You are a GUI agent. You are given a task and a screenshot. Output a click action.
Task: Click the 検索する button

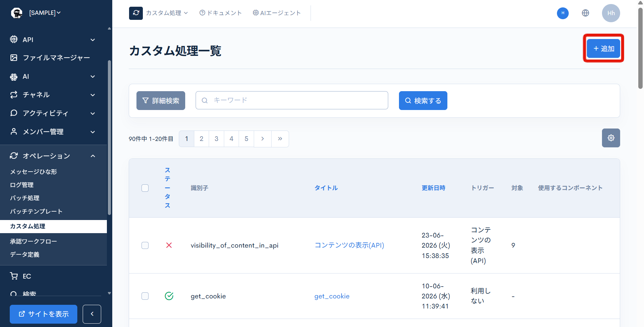[423, 101]
